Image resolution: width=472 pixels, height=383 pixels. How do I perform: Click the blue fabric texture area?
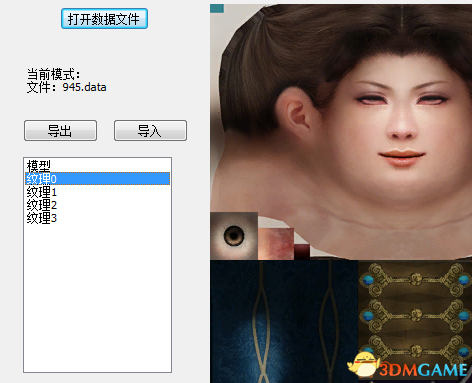[x=284, y=322]
